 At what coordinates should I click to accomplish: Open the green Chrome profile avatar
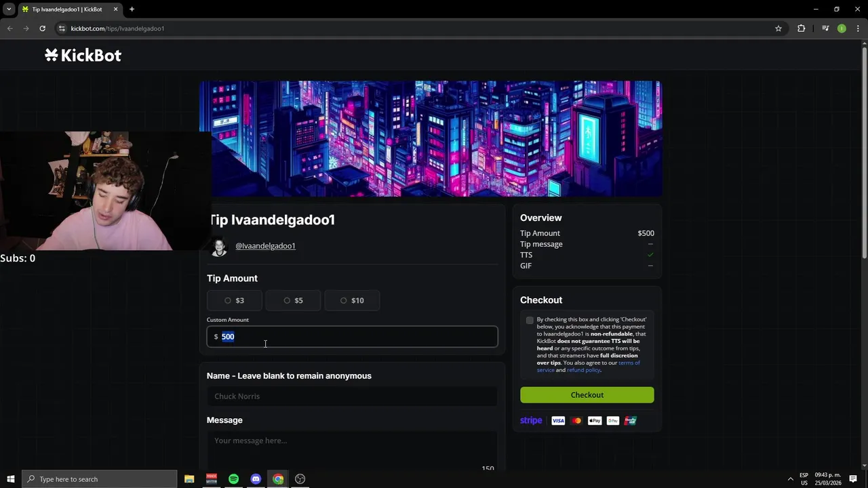842,28
